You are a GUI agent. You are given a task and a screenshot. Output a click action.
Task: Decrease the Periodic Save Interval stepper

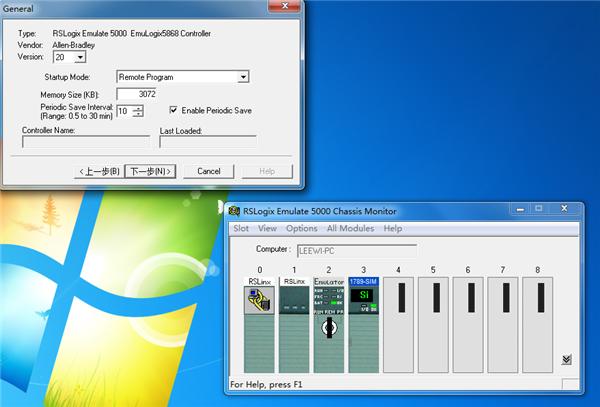pos(138,114)
